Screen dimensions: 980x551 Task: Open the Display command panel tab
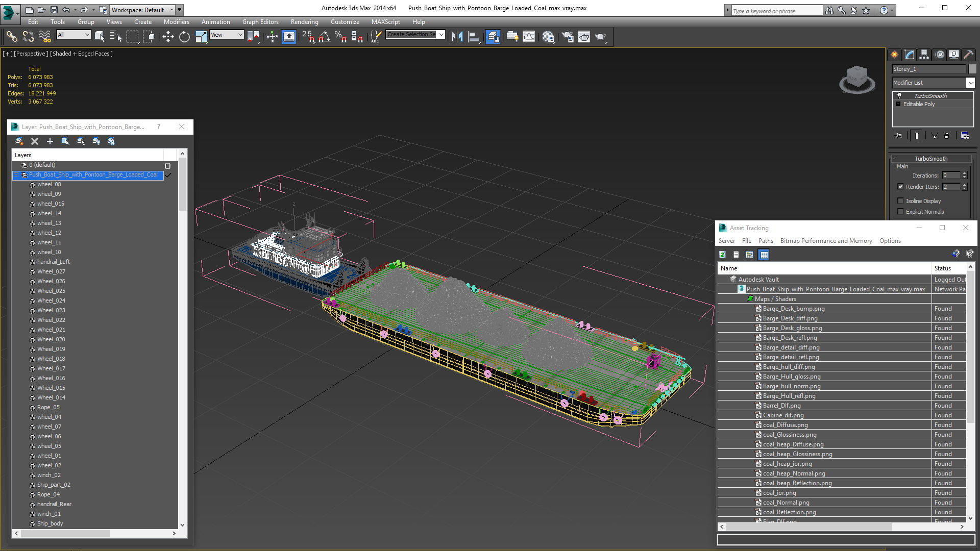pyautogui.click(x=954, y=55)
